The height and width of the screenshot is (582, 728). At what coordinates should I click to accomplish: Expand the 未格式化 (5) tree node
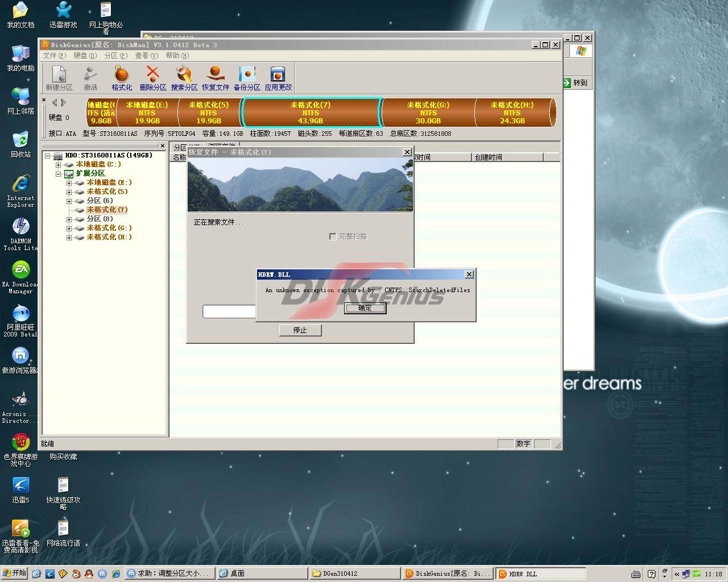[x=69, y=192]
